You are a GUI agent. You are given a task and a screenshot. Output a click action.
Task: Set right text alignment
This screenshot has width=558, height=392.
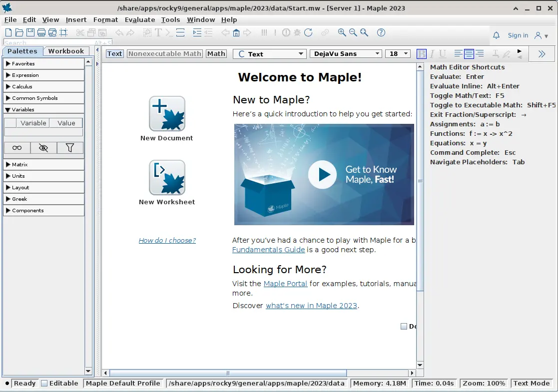point(480,54)
